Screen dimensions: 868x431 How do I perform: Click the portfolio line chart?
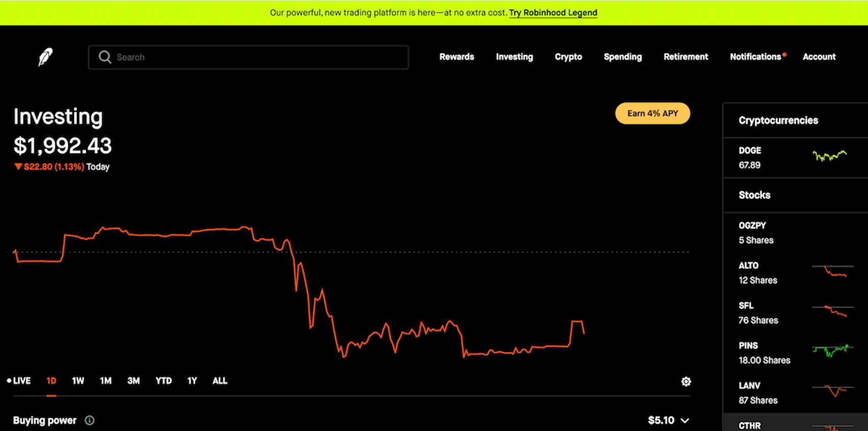coord(299,292)
